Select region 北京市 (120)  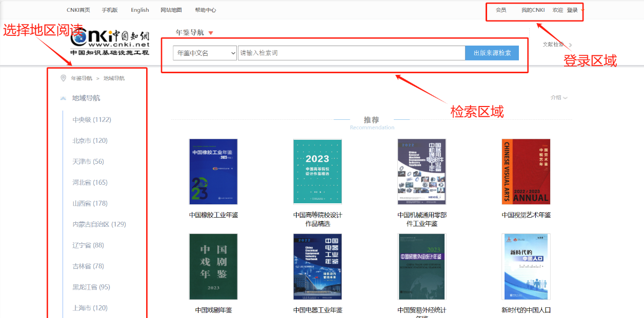90,141
